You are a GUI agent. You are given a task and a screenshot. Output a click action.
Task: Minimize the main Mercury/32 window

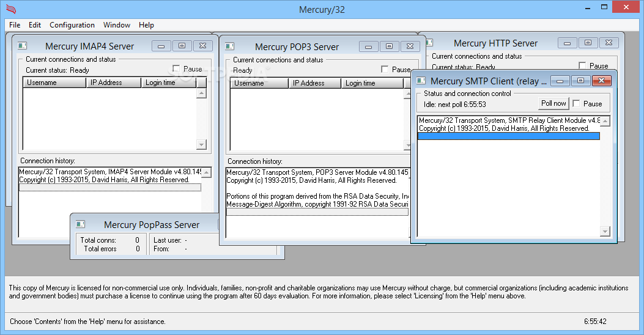click(588, 7)
